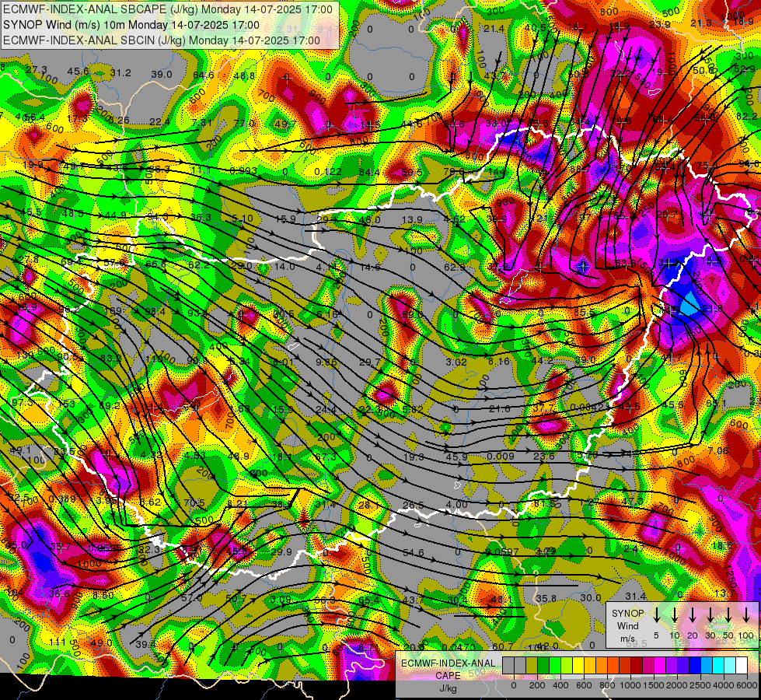
Task: Click the map value '0.993'
Action: pyautogui.click(x=243, y=170)
